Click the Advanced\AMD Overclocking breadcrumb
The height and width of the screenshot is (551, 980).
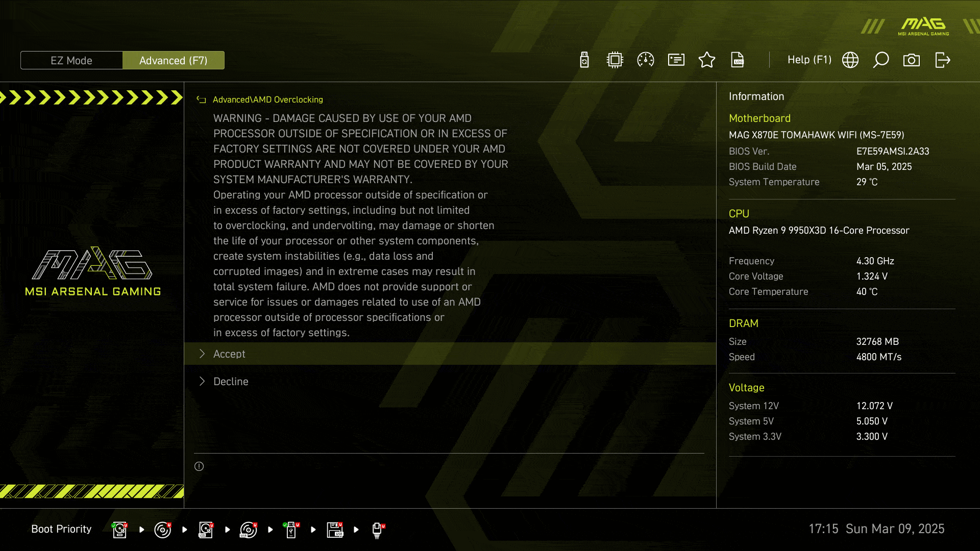point(268,100)
